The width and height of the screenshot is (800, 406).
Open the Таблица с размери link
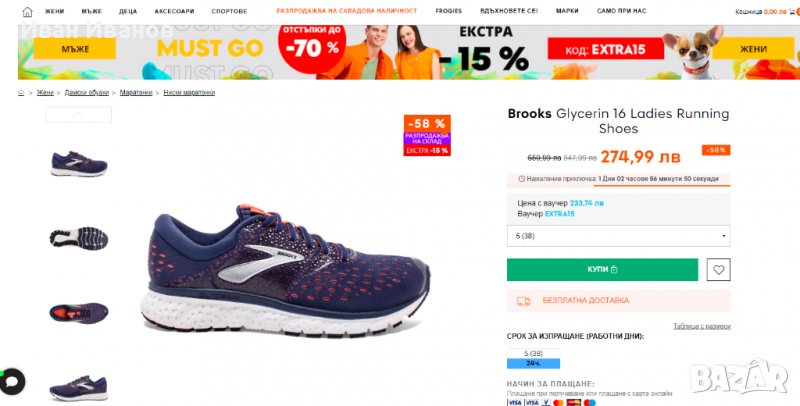point(702,326)
